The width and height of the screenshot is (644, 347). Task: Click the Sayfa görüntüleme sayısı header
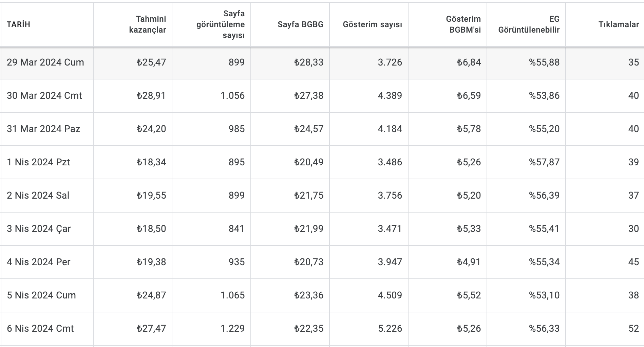[221, 24]
